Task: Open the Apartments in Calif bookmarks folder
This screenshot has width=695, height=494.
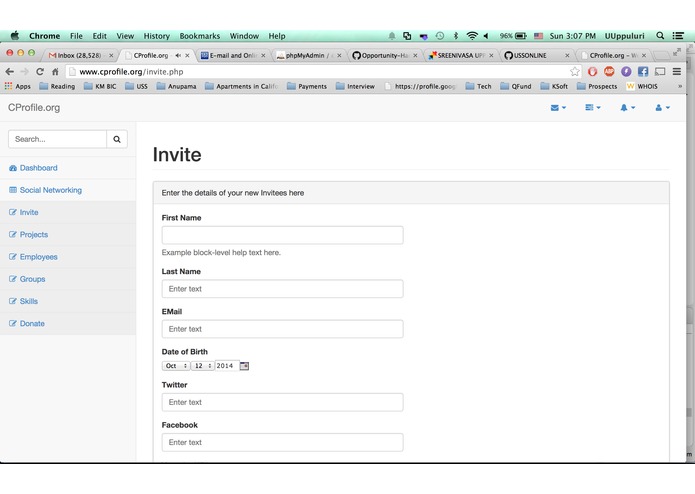Action: [242, 86]
